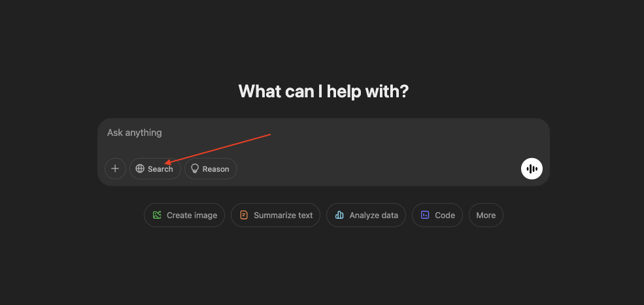Click the purple Code terminal icon

[x=425, y=215]
